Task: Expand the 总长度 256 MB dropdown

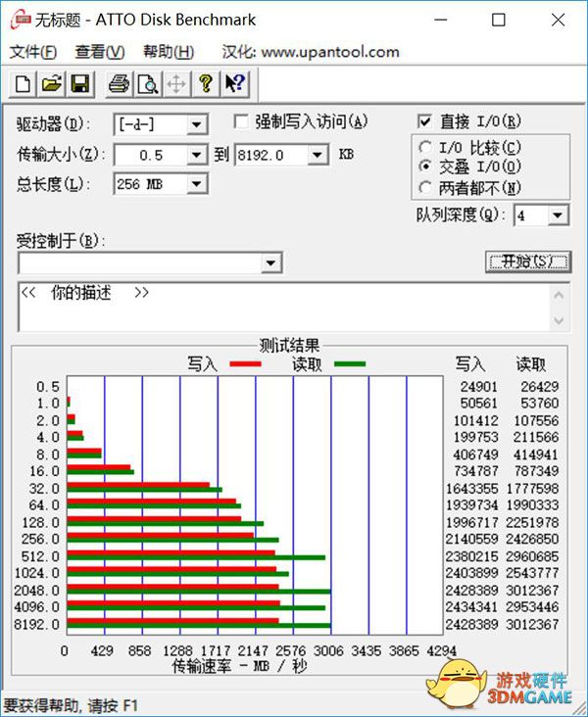Action: (197, 184)
